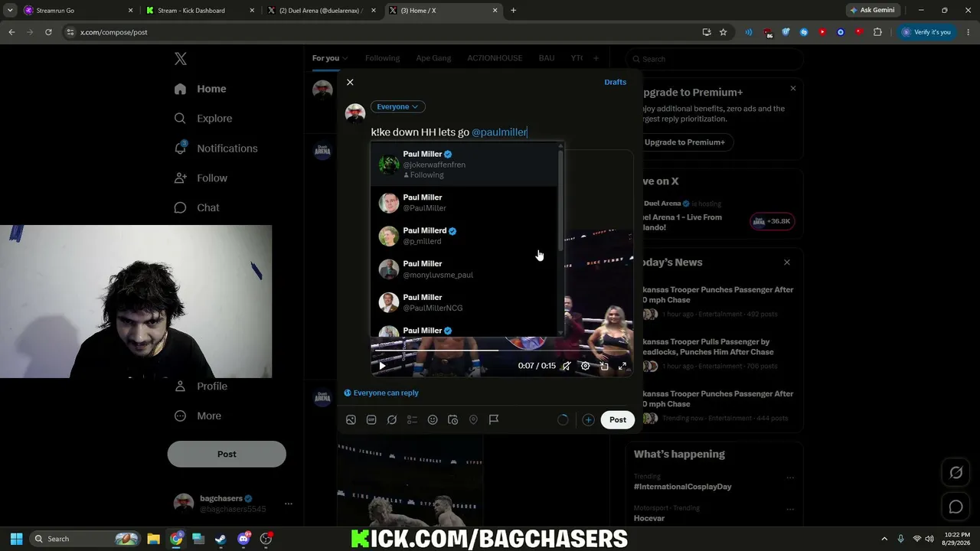Go to Profile in the sidebar
Viewport: 980px width, 551px height.
[x=201, y=386]
